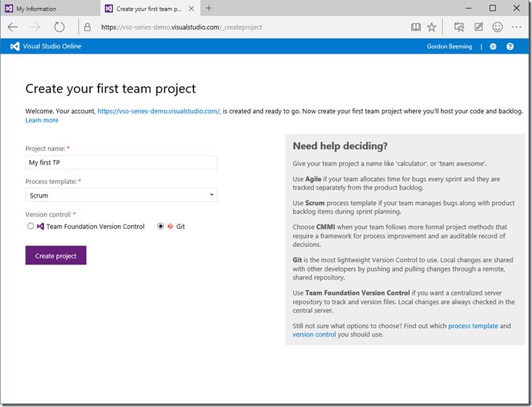Click the Version control: label
Viewport: 532px width, 407px height.
(48, 214)
